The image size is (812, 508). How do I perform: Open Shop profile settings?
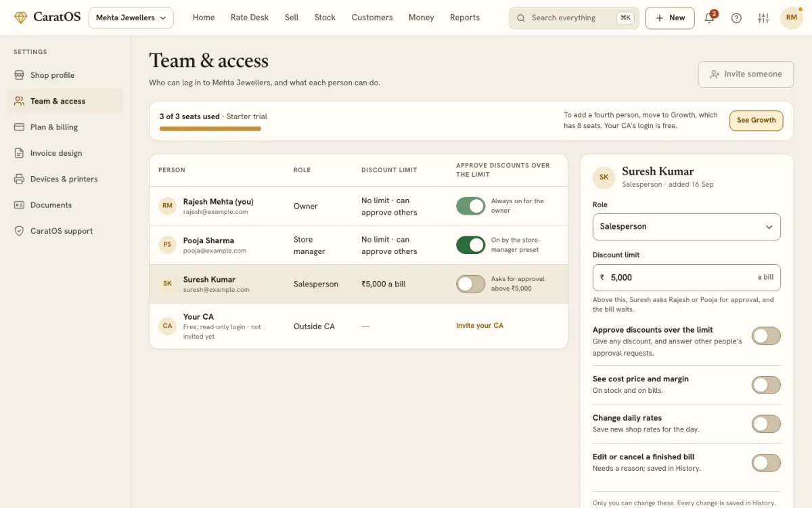point(66,75)
